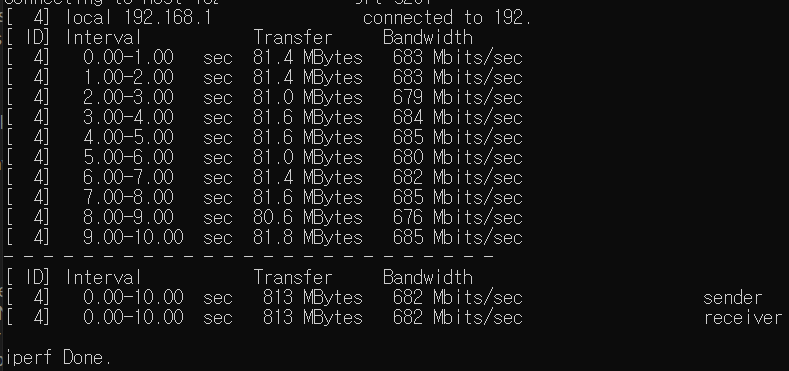Click the 'iperf Done.' text line

coord(57,358)
